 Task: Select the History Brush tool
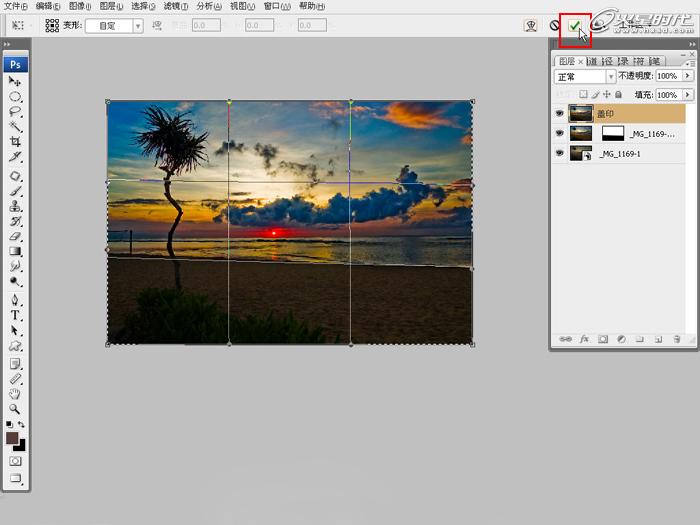pyautogui.click(x=15, y=221)
